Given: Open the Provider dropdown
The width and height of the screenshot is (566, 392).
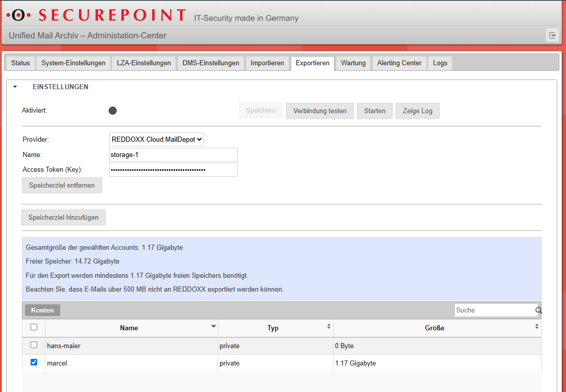Looking at the screenshot, I should [x=157, y=139].
